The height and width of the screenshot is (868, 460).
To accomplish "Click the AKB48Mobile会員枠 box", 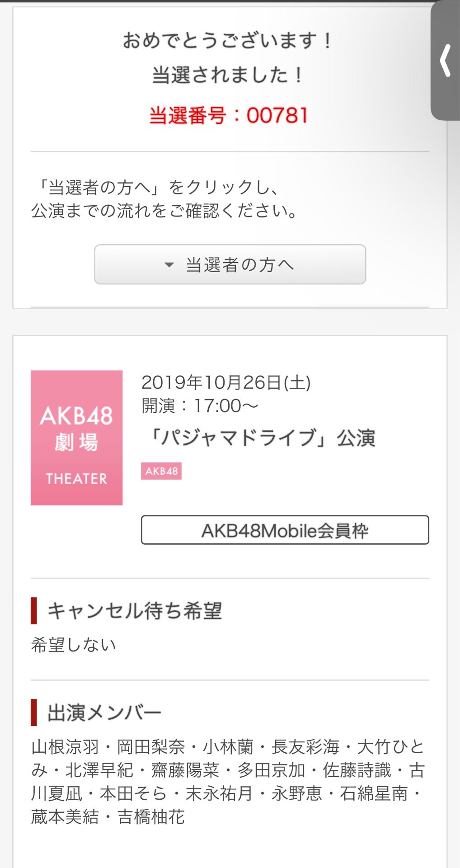I will point(285,530).
